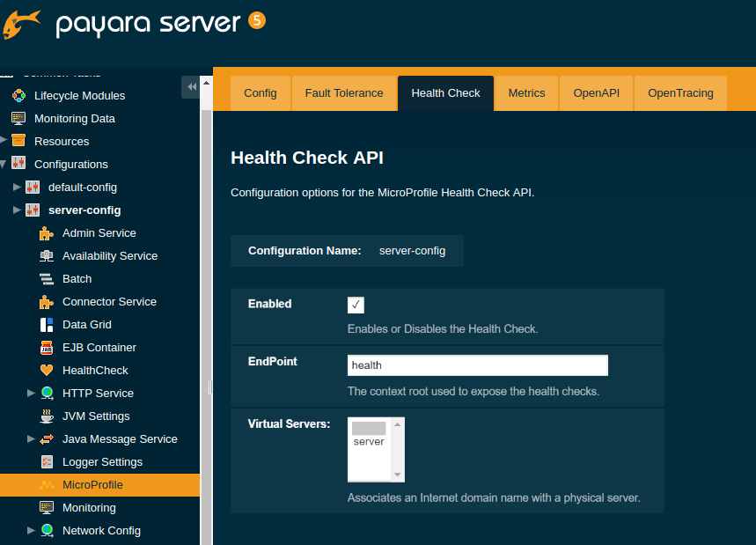The height and width of the screenshot is (545, 756).
Task: Select the Health Check tab
Action: tap(445, 93)
